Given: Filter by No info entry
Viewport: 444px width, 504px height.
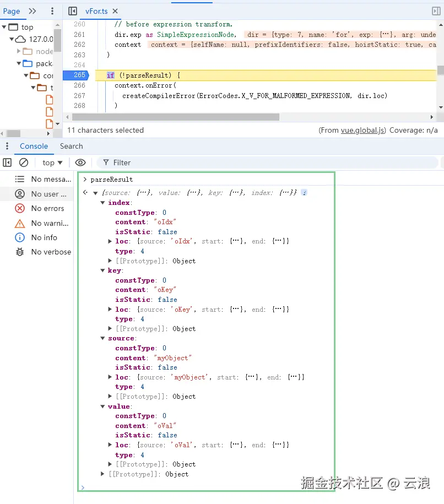Looking at the screenshot, I should (x=37, y=237).
